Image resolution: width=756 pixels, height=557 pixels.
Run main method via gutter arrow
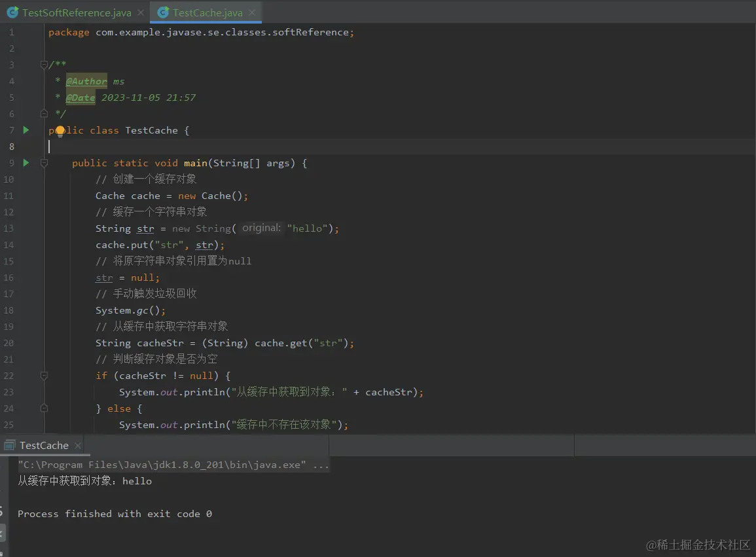click(x=26, y=162)
